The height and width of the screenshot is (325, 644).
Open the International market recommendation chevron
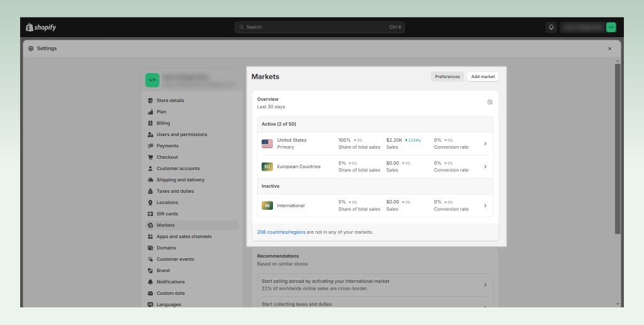(x=485, y=285)
